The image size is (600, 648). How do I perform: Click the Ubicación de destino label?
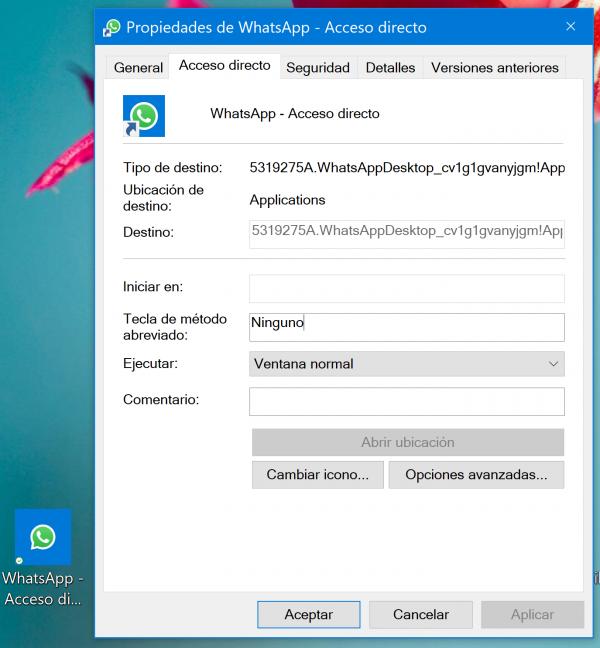point(163,198)
